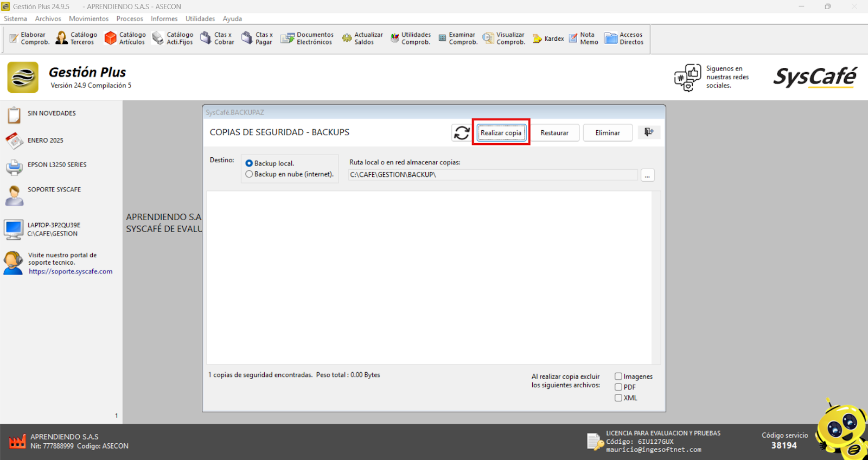Image resolution: width=868 pixels, height=460 pixels.
Task: Open the Movimientos menu
Action: click(x=88, y=18)
